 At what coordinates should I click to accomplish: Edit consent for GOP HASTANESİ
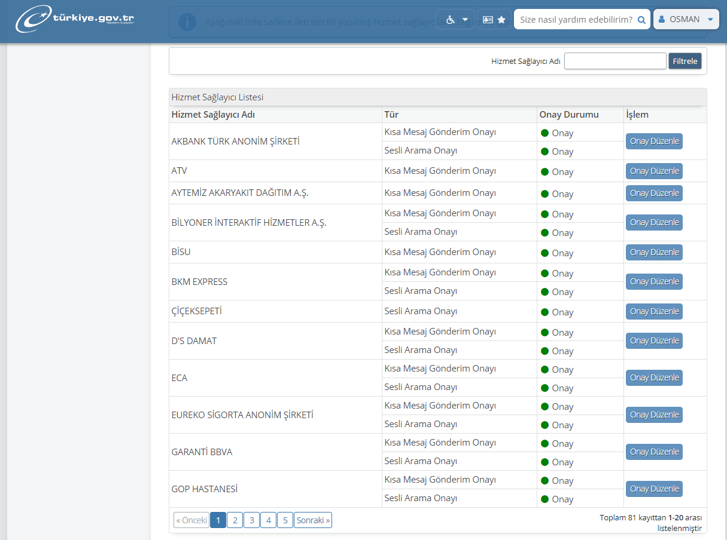[654, 489]
